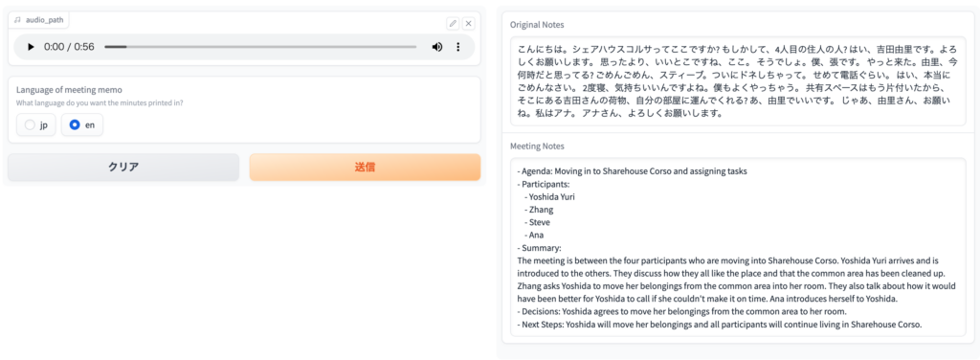Submit with the orange 送信 button
Image resolution: width=980 pixels, height=360 pixels.
(x=365, y=167)
